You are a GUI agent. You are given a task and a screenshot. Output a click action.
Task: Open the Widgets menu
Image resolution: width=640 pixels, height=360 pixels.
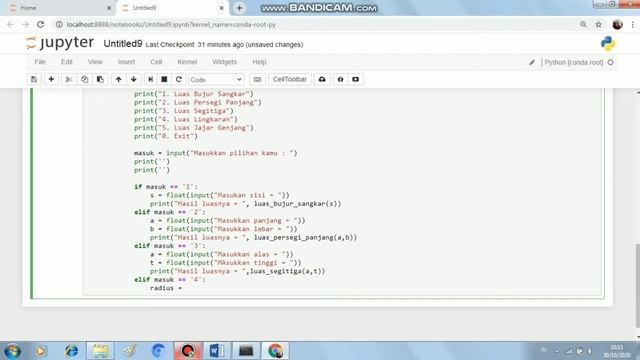click(x=224, y=62)
